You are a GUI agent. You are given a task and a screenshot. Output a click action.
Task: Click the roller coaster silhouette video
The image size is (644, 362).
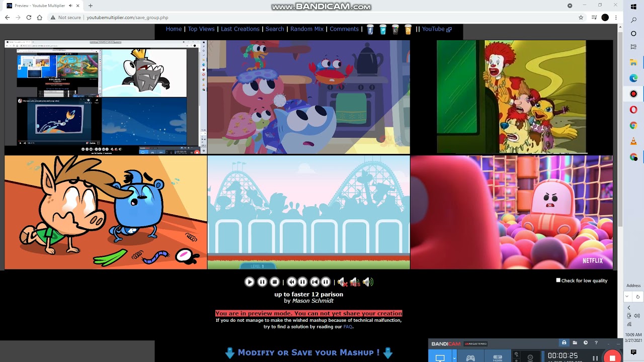308,212
